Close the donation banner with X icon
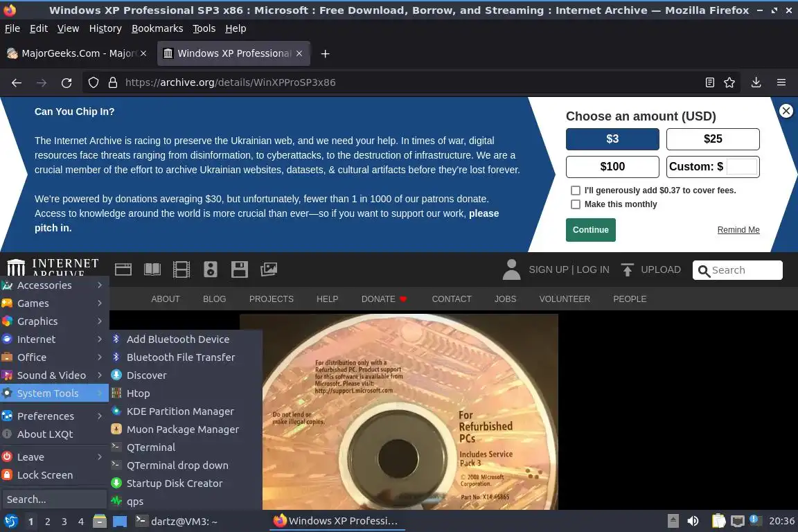This screenshot has height=532, width=798. pyautogui.click(x=786, y=111)
